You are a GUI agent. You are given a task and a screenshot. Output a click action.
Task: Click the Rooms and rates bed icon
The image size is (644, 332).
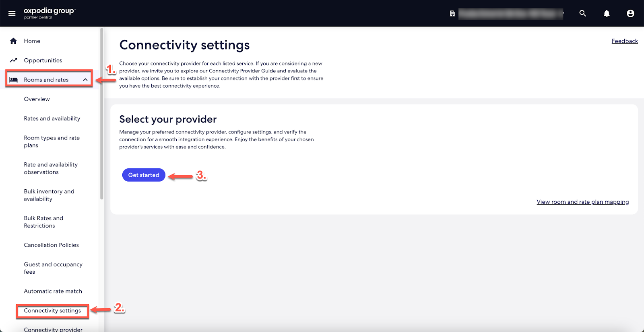click(13, 80)
